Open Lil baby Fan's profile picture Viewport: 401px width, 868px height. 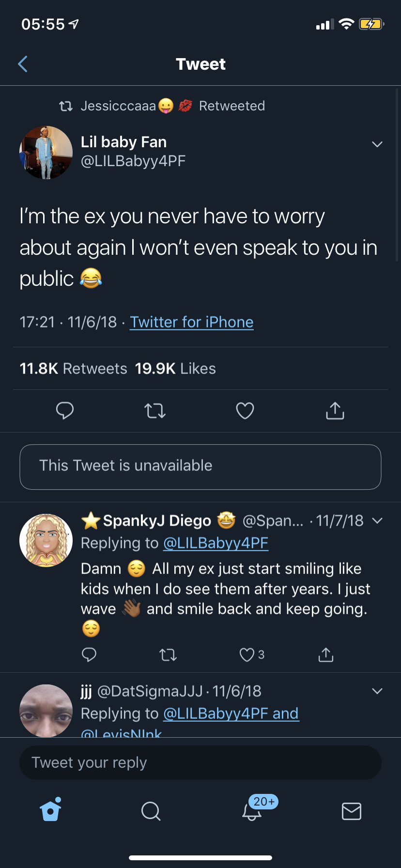pyautogui.click(x=46, y=153)
